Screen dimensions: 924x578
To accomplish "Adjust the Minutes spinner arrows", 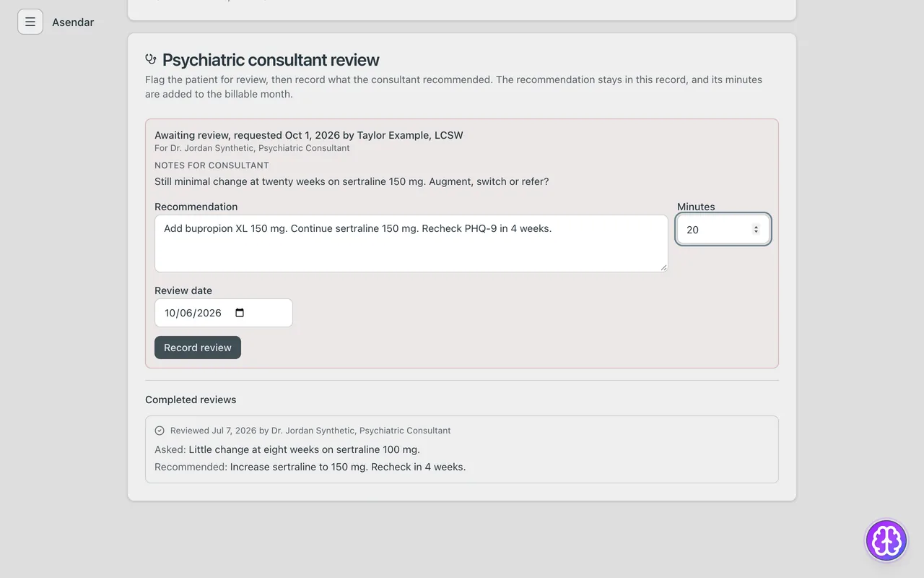I will 756,230.
